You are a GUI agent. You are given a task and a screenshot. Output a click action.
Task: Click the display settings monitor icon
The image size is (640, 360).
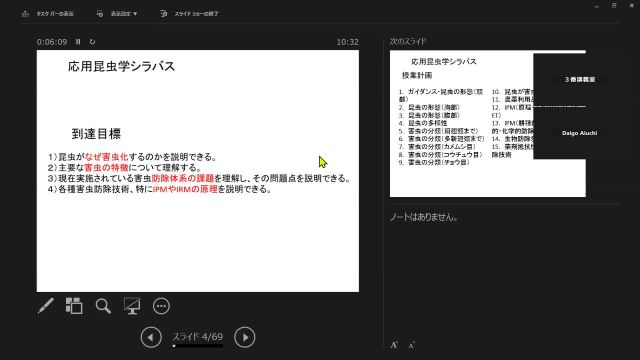[100, 13]
